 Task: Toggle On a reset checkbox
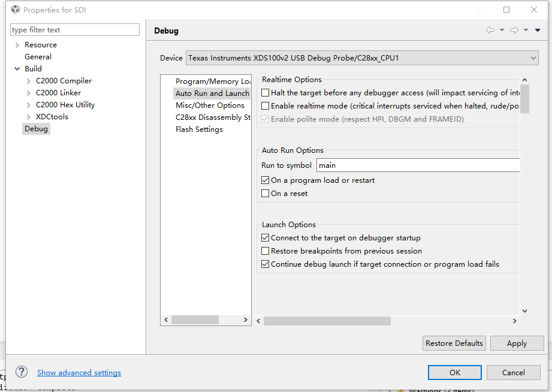[266, 194]
